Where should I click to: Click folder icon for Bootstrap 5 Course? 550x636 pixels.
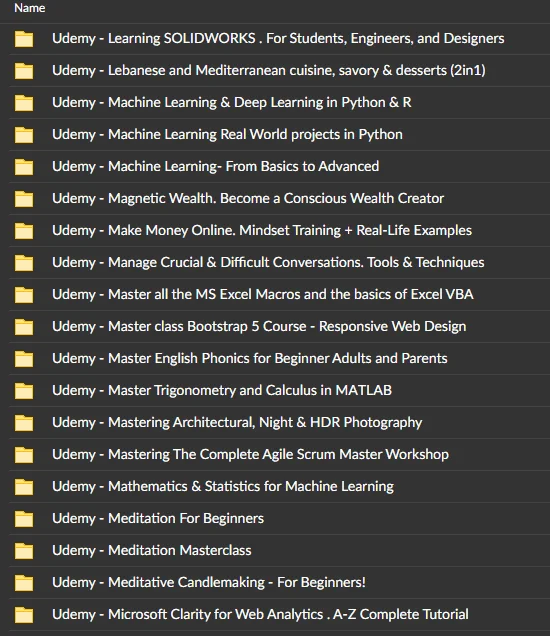pos(24,327)
